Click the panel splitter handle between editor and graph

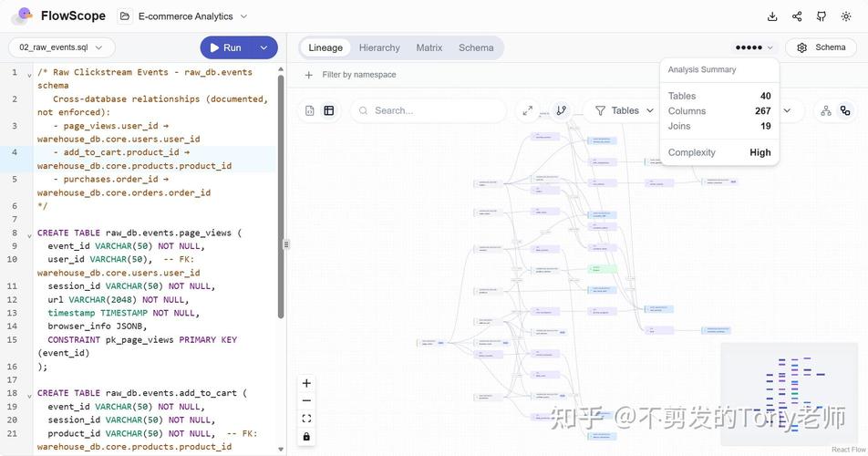[286, 244]
